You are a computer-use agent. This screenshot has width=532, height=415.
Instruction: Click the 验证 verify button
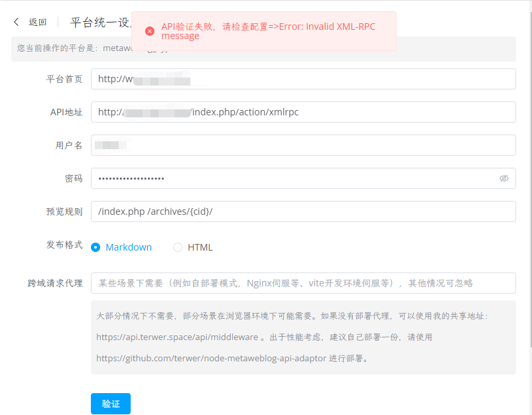click(110, 403)
